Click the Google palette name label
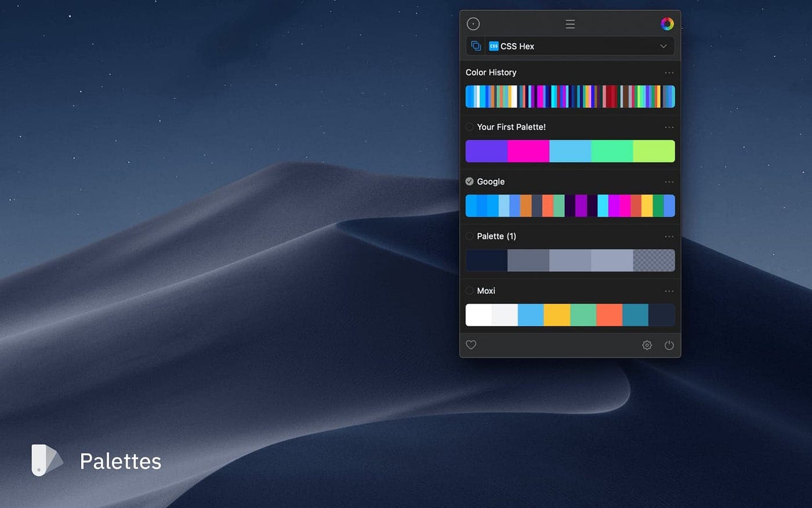Screen dimensions: 812x508 490,181
